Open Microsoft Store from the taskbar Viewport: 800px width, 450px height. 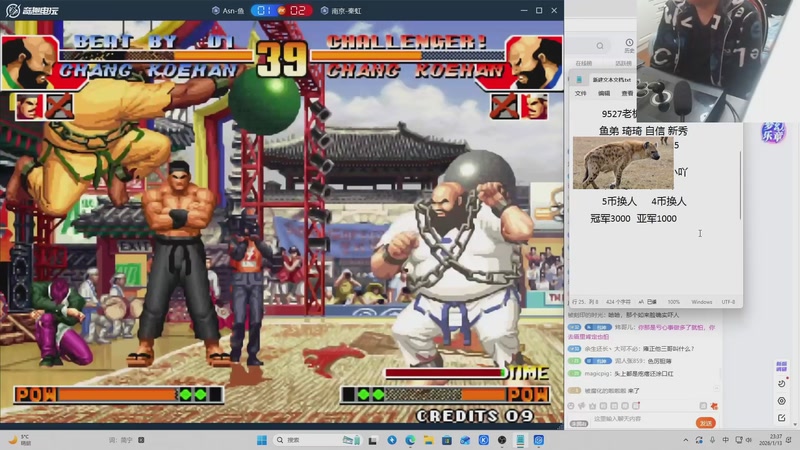click(446, 440)
